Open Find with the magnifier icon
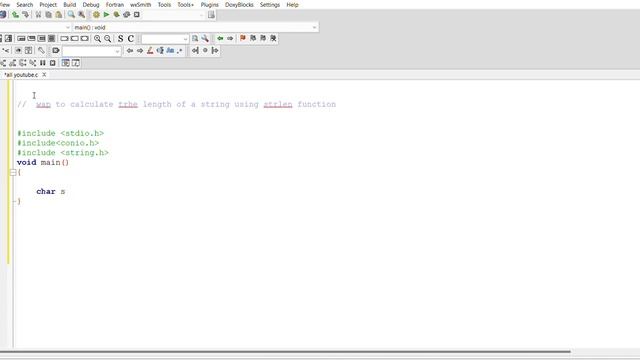The height and width of the screenshot is (360, 640). point(71,15)
